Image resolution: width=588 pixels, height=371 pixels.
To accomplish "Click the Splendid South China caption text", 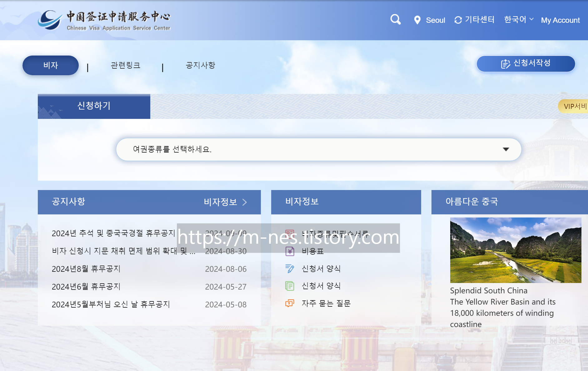I will tap(489, 291).
